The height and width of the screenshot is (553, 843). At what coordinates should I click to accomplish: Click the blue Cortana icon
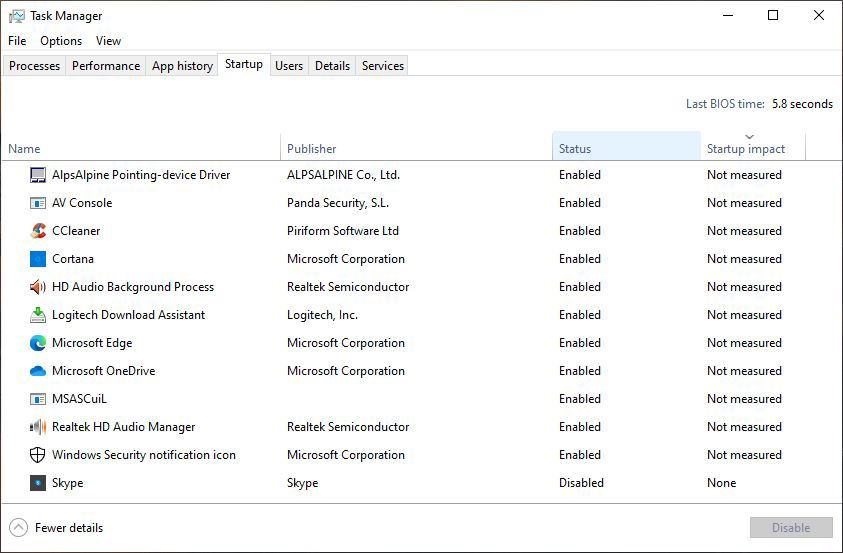click(x=38, y=259)
